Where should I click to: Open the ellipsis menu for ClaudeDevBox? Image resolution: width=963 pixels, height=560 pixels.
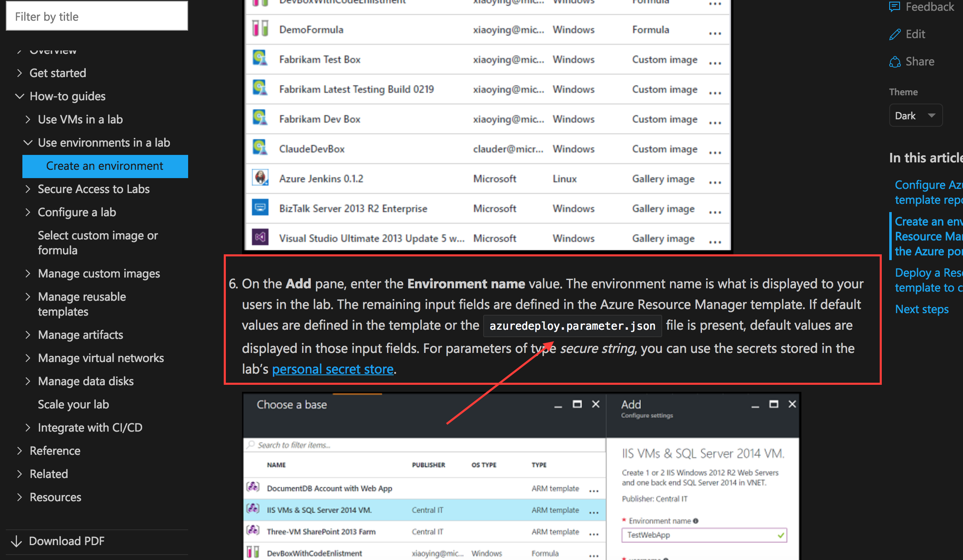click(715, 152)
